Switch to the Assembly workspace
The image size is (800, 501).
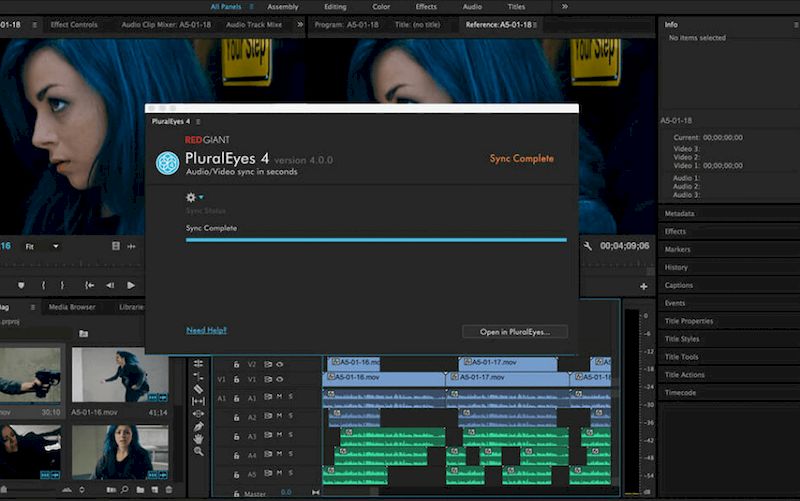(x=283, y=7)
